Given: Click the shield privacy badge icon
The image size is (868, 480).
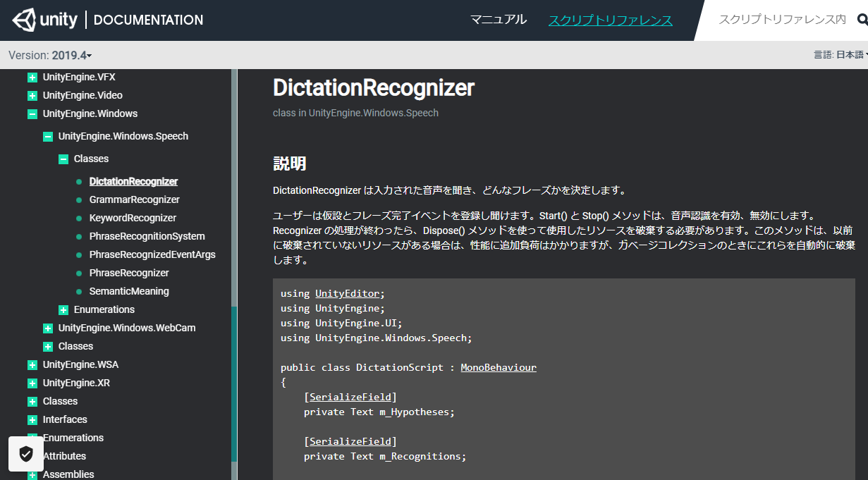Looking at the screenshot, I should [x=26, y=454].
